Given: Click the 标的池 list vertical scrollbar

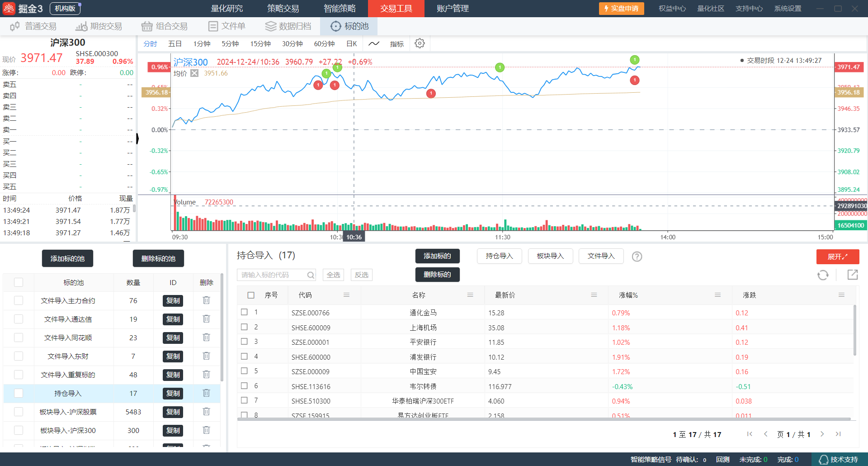Looking at the screenshot, I should (x=222, y=328).
